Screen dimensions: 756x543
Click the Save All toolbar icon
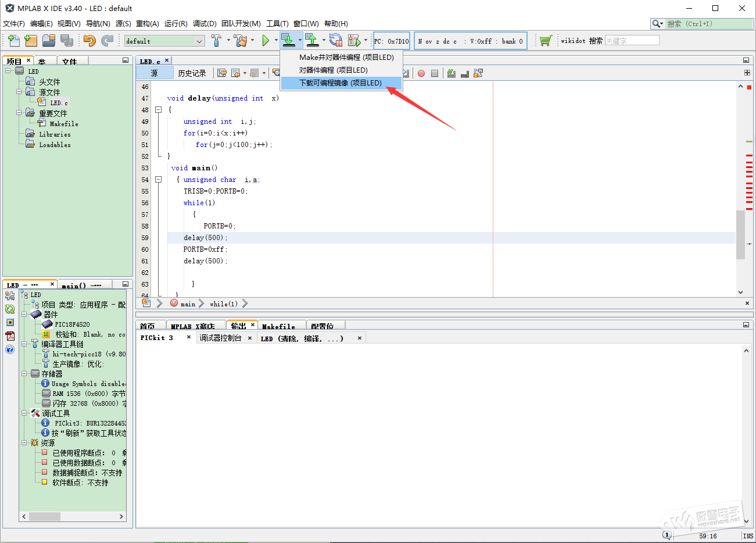tap(67, 41)
